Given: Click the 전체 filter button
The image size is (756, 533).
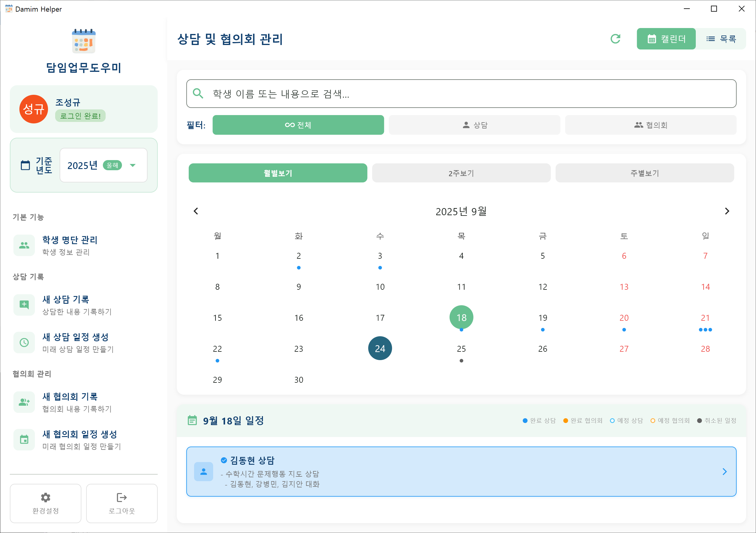Looking at the screenshot, I should (298, 125).
